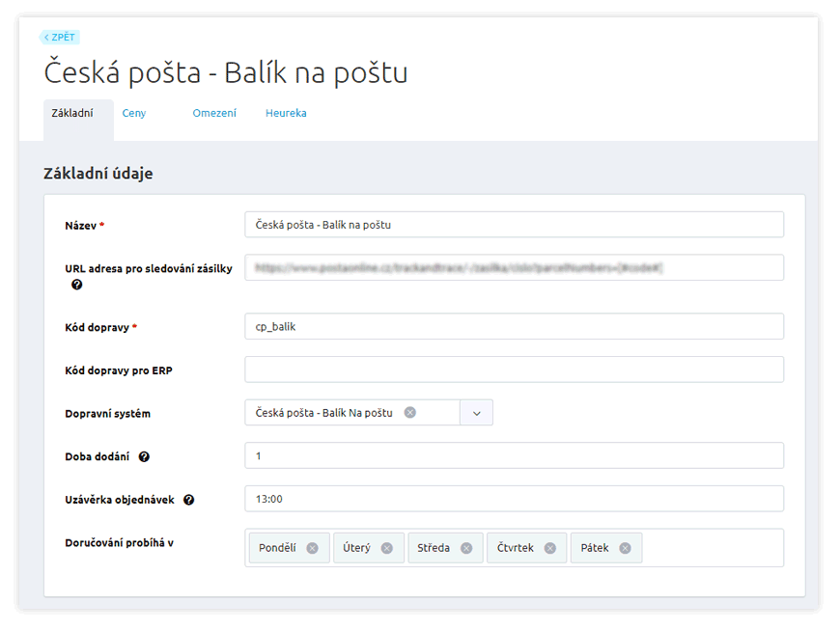Click the Název input field
Image resolution: width=840 pixels, height=630 pixels.
[515, 225]
